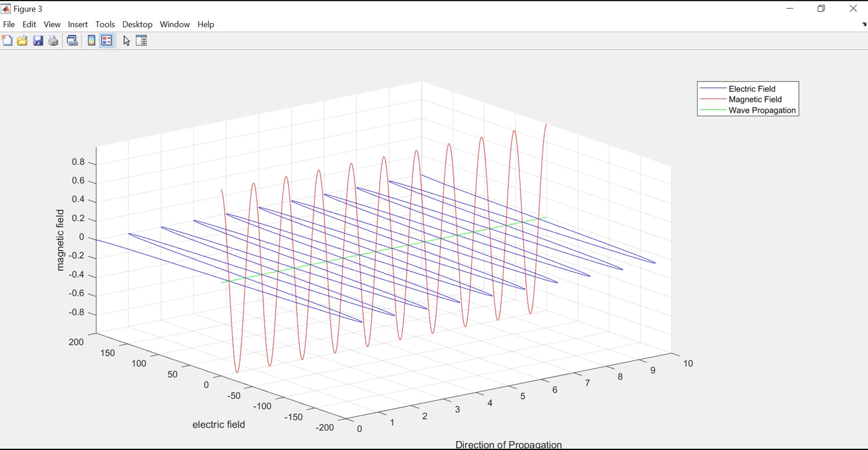
Task: Open the Property Inspector icon
Action: tap(141, 40)
